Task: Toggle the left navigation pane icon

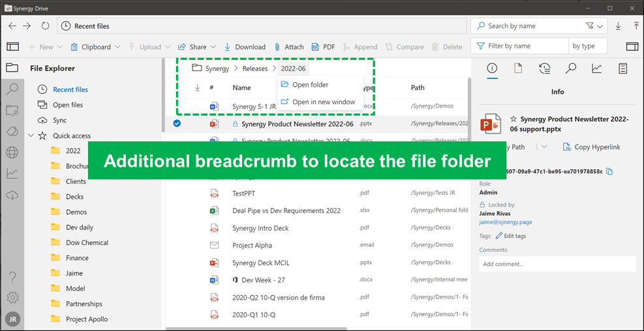Action: click(x=13, y=47)
